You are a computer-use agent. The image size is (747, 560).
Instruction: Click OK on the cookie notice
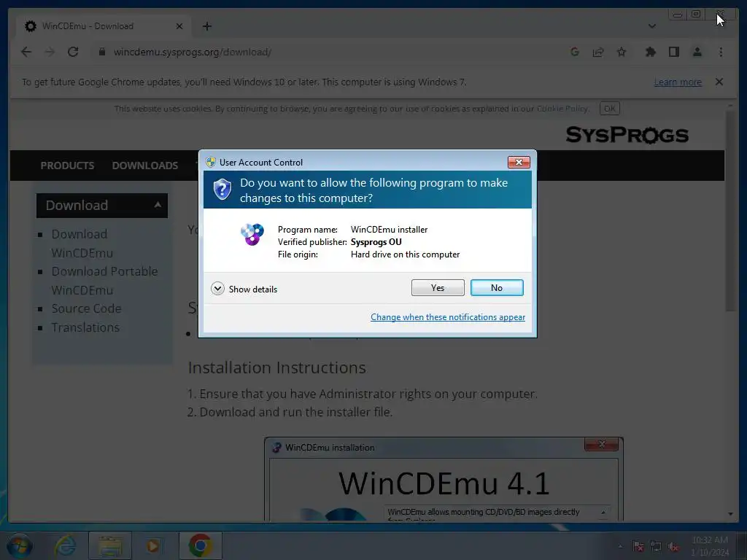click(x=609, y=109)
